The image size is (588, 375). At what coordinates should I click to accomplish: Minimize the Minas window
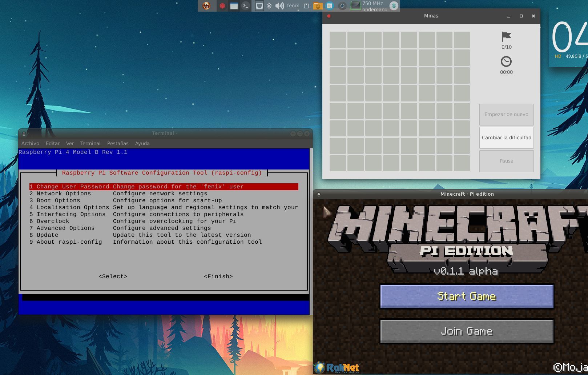coord(509,16)
